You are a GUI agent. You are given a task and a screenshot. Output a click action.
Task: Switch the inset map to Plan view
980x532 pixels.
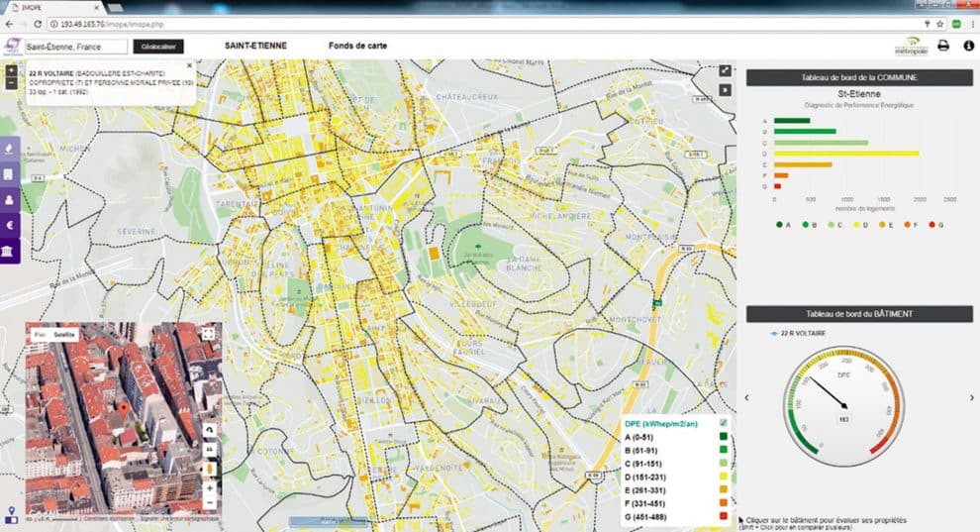point(40,335)
